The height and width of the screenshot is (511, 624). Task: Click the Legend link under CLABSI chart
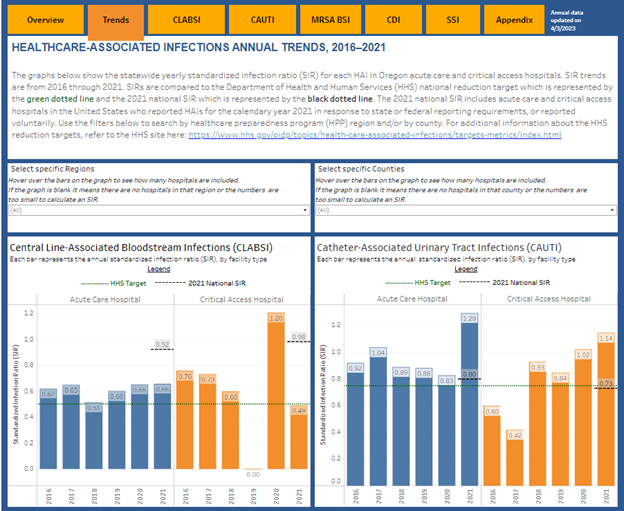(158, 268)
